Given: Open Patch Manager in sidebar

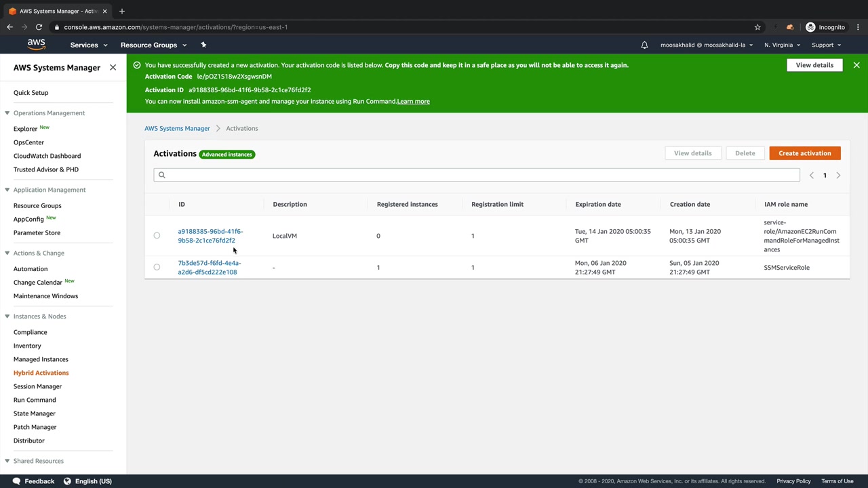Looking at the screenshot, I should (x=35, y=427).
